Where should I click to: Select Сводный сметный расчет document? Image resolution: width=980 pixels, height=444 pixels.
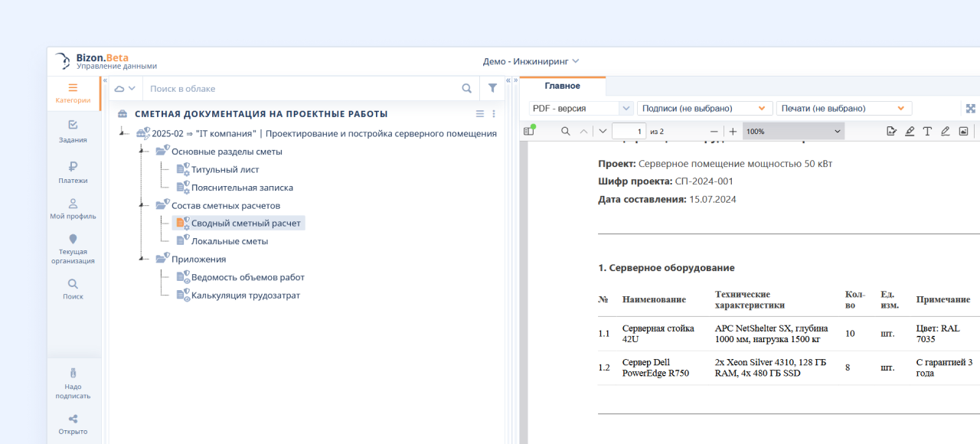[239, 223]
